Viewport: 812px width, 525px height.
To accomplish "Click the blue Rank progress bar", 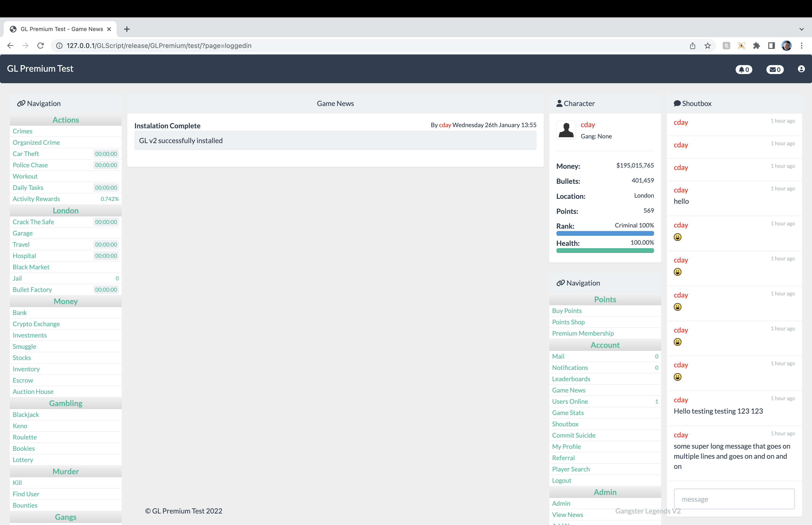I will (x=605, y=234).
